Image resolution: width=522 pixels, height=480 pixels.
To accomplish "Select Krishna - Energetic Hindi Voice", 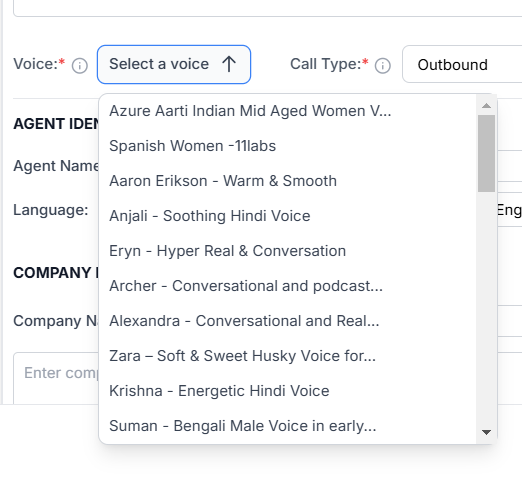I will point(288,391).
